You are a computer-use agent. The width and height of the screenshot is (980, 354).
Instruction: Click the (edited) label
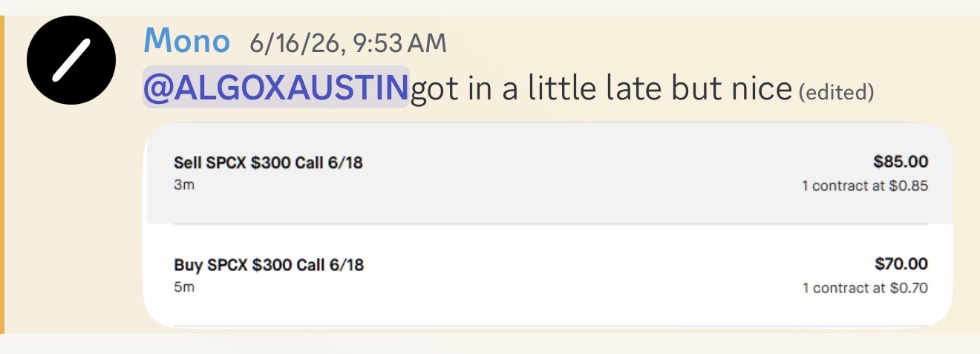click(835, 93)
